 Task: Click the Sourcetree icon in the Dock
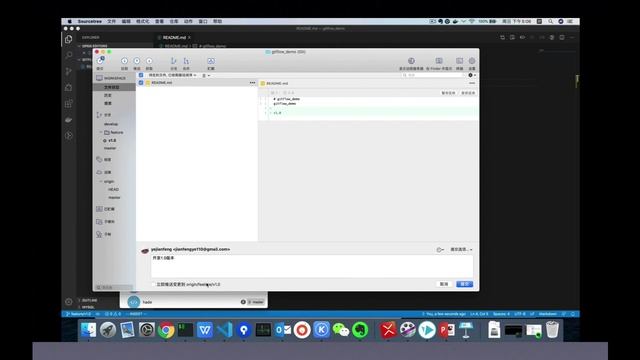point(244,330)
